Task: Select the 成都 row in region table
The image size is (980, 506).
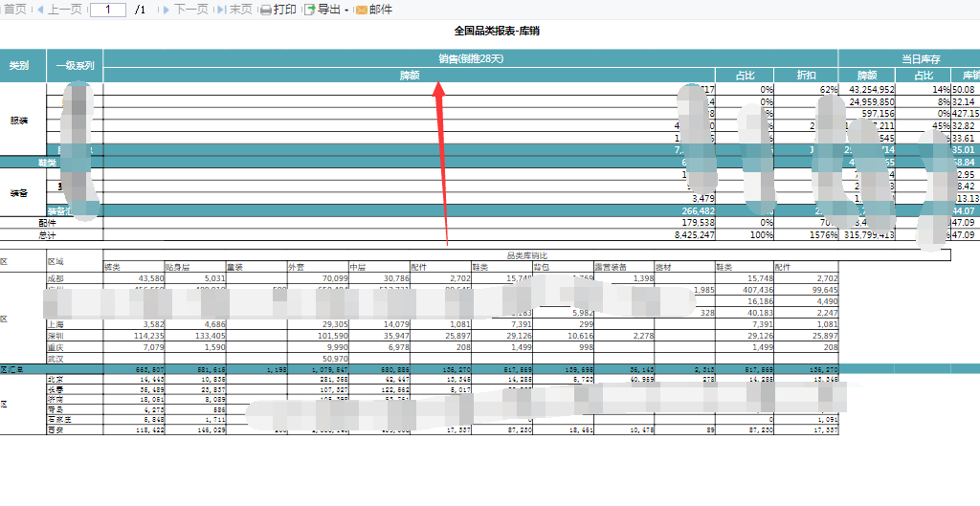Action: tap(57, 278)
